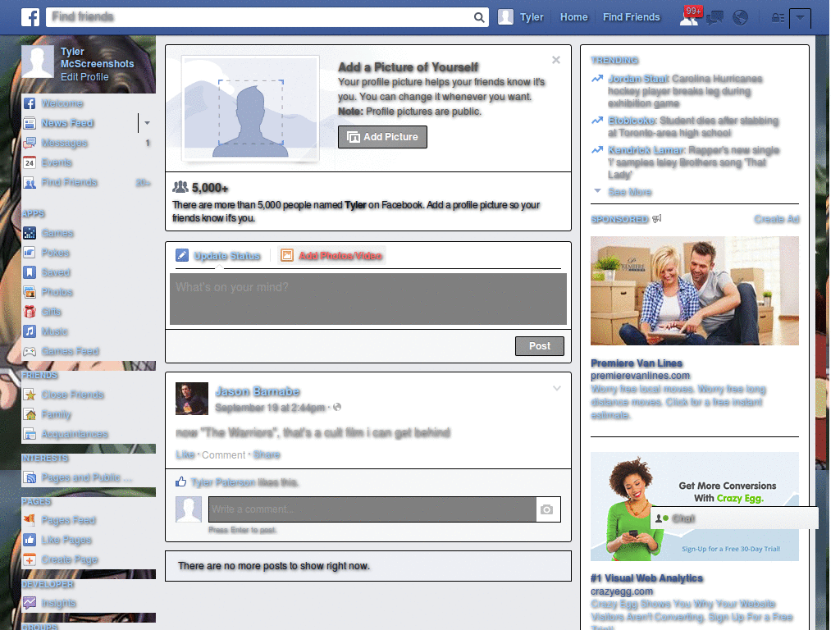Click the Find friends search field
Viewport: 840px width, 630px height.
coord(260,17)
